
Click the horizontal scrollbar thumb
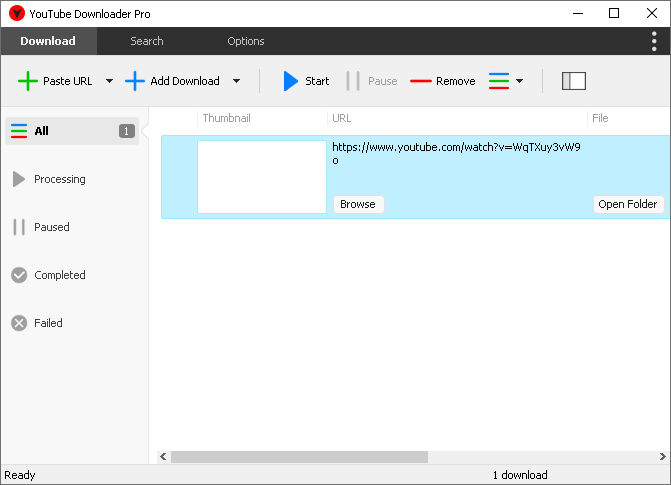click(x=300, y=457)
